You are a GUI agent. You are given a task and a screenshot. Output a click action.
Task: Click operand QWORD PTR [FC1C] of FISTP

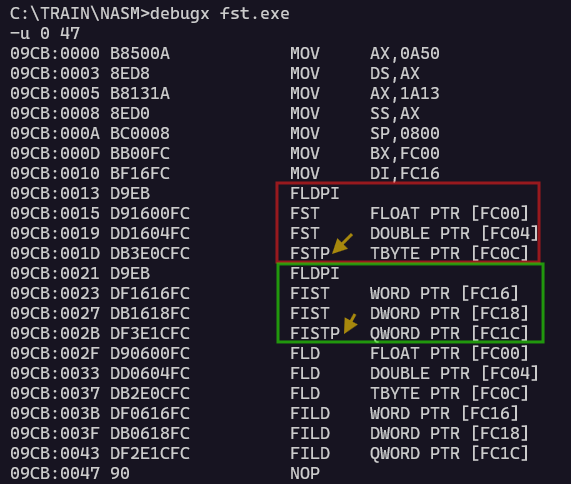pyautogui.click(x=449, y=333)
